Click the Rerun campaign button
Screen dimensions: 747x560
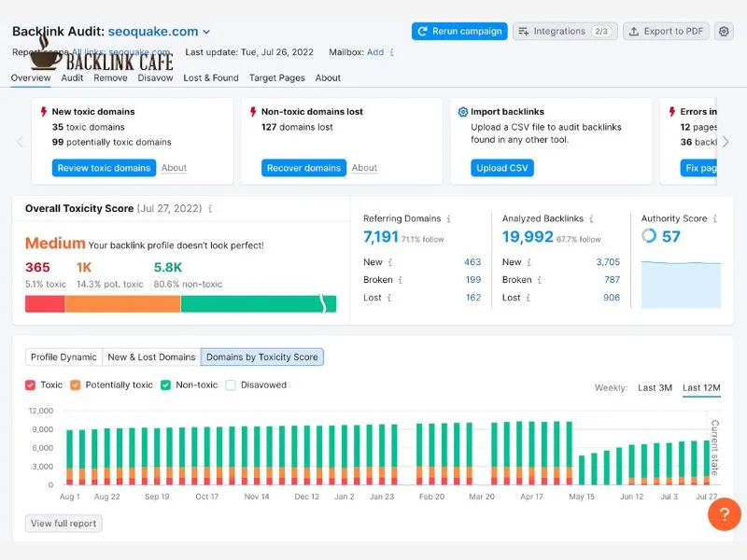pyautogui.click(x=459, y=32)
